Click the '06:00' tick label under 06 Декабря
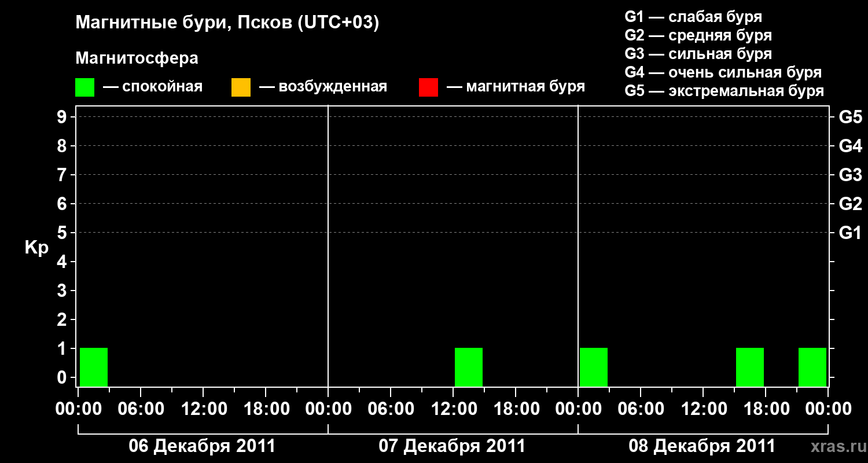Image resolution: width=868 pixels, height=463 pixels. (x=141, y=409)
